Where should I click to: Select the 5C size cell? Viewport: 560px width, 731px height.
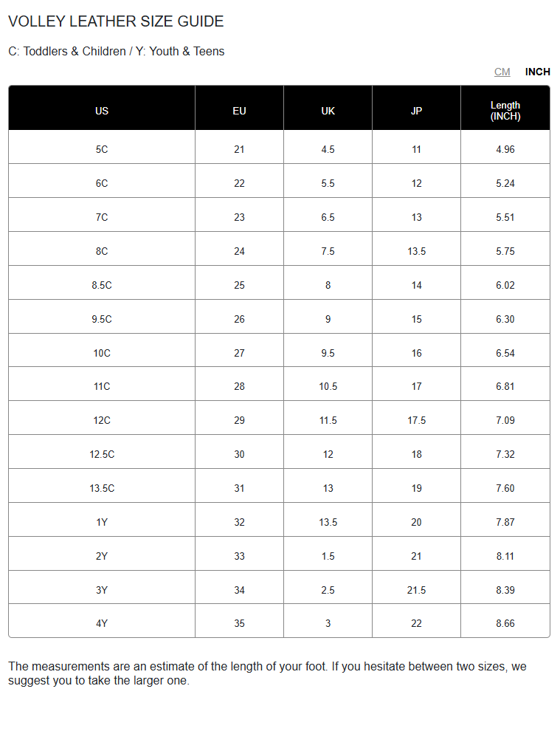(102, 149)
